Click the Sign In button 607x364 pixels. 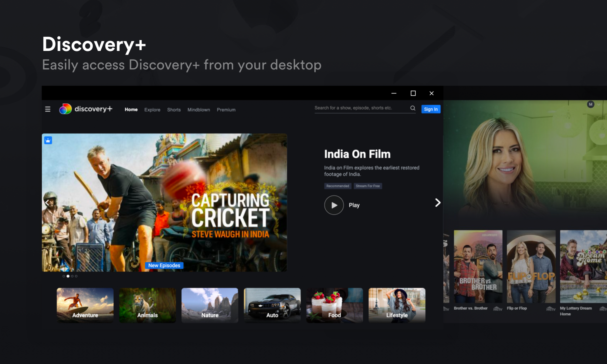(x=431, y=109)
